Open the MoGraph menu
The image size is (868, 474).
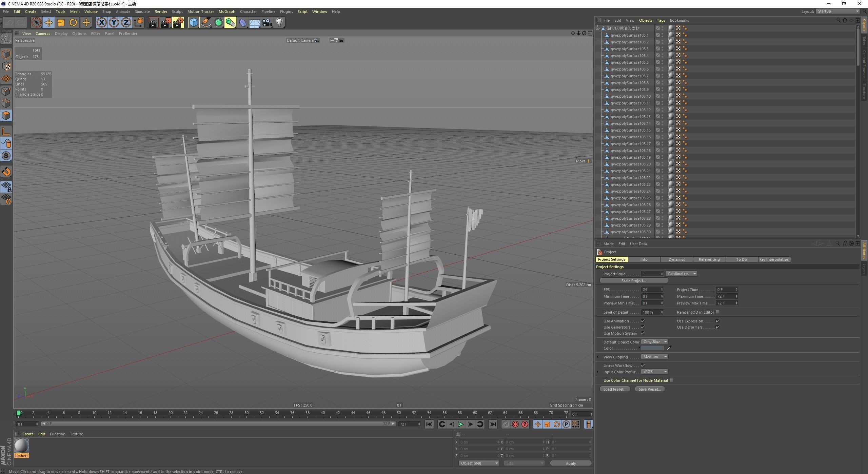227,12
